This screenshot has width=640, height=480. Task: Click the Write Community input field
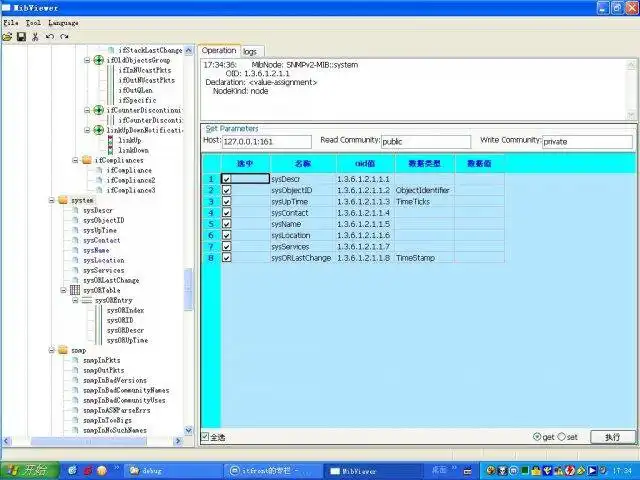click(587, 142)
